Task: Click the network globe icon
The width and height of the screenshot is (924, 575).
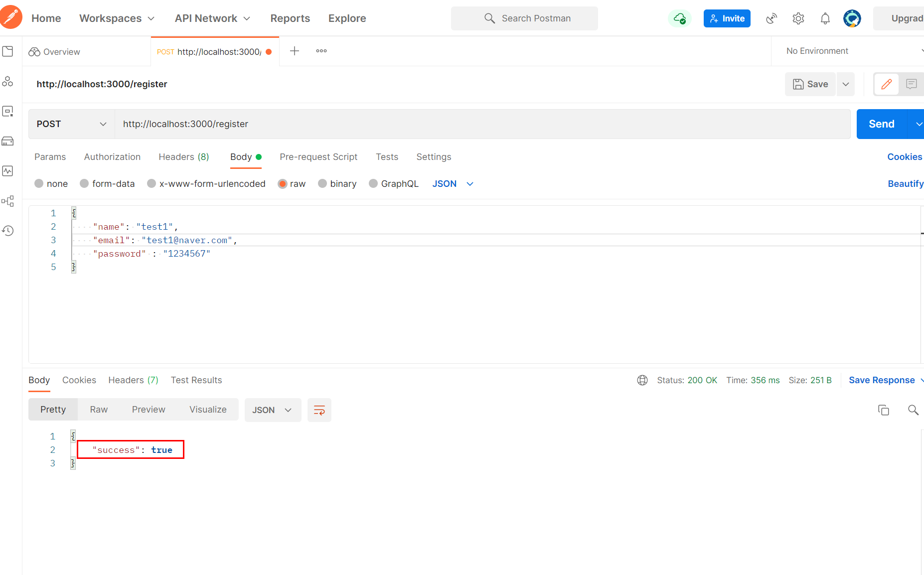Action: [642, 380]
